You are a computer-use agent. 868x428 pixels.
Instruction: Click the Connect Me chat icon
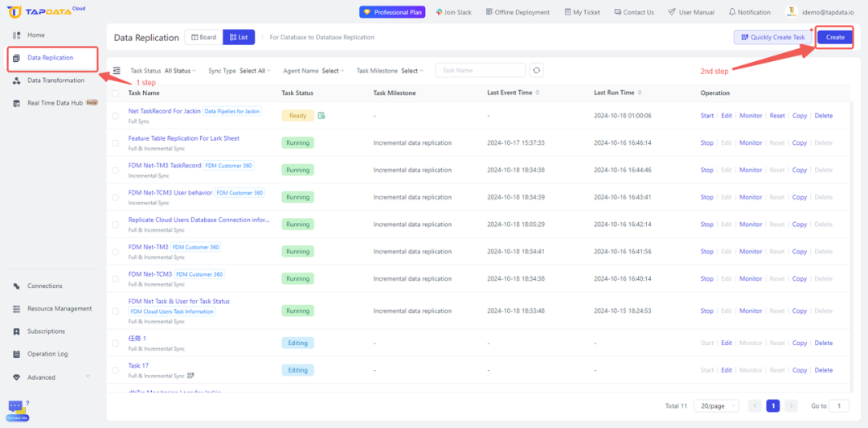click(x=17, y=411)
